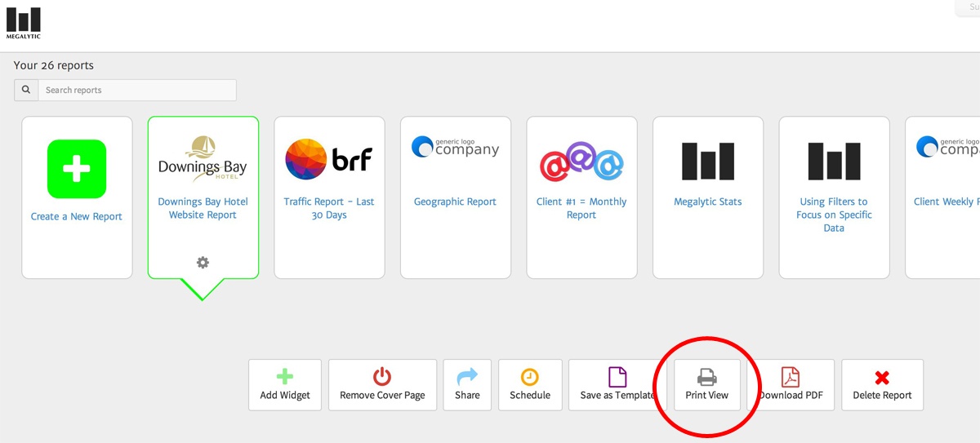Image resolution: width=980 pixels, height=443 pixels.
Task: Click the Print View button
Action: 707,384
